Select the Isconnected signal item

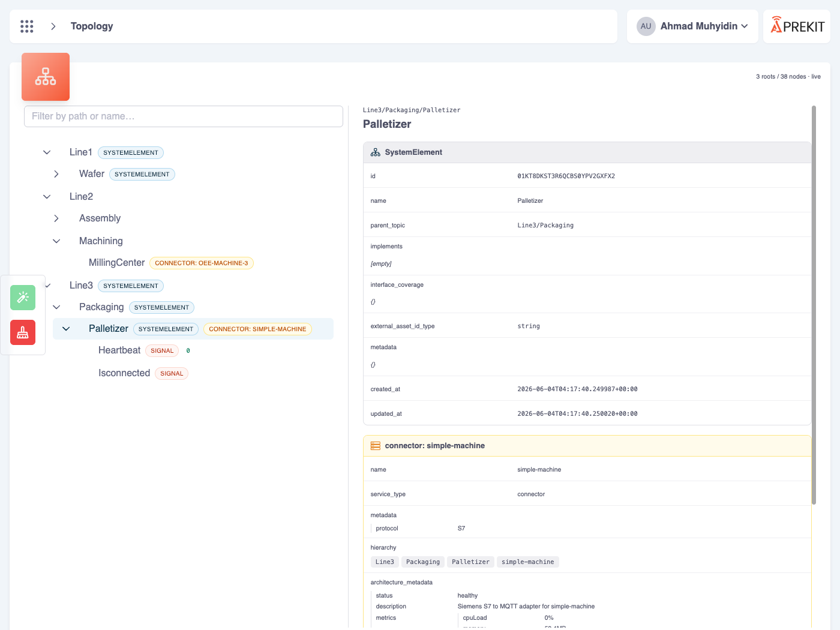pyautogui.click(x=124, y=373)
